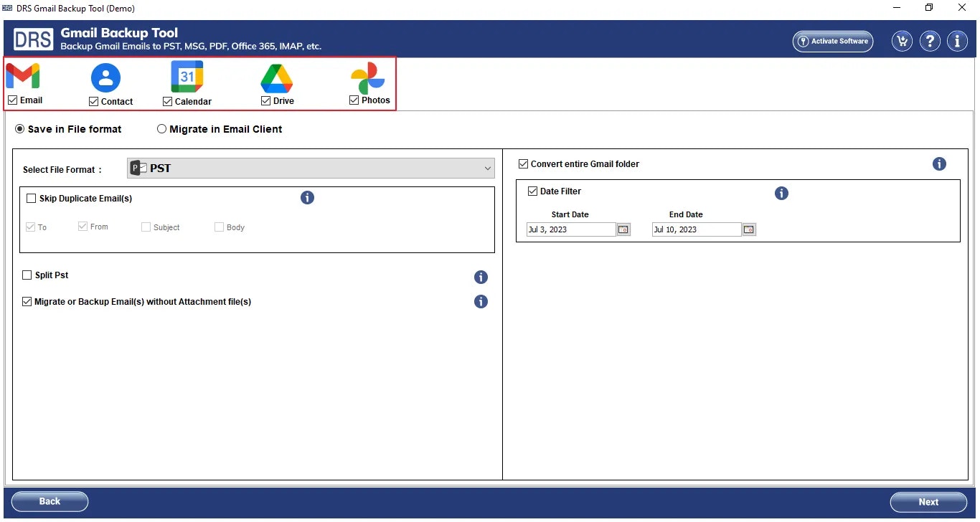This screenshot has width=980, height=522.
Task: Disable the Date Filter checkbox
Action: pos(532,191)
